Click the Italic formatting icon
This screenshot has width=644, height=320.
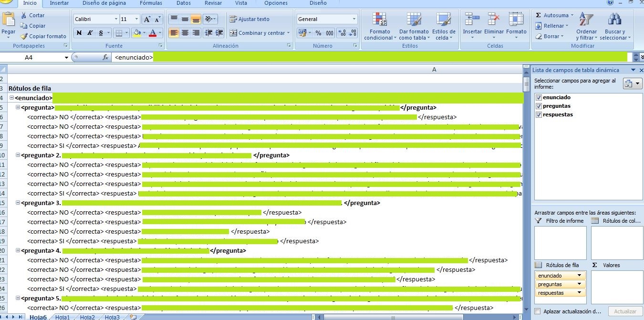tap(90, 33)
